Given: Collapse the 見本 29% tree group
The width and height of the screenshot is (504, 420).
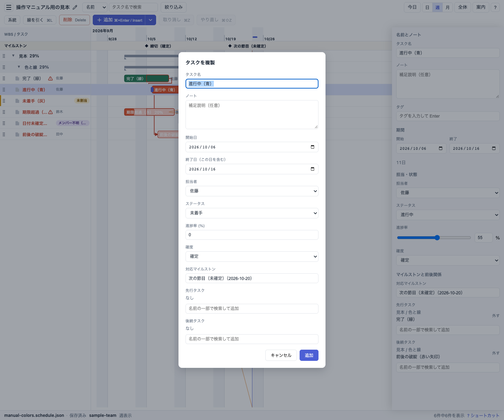Looking at the screenshot, I should [x=13, y=56].
